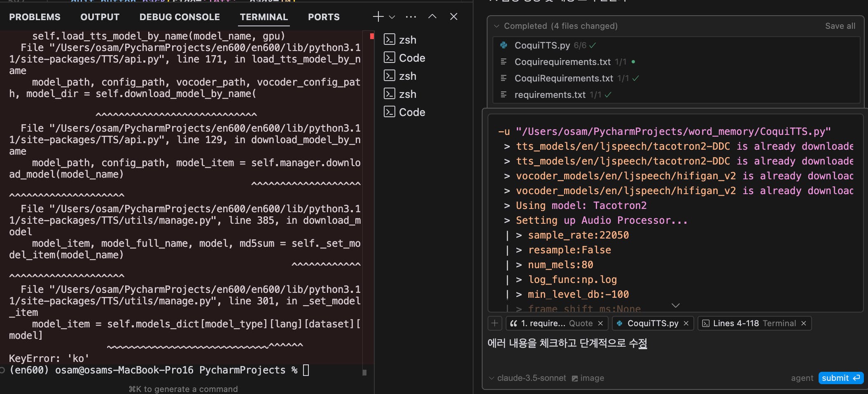Viewport: 868px width, 394px height.
Task: Select the TERMINAL tab
Action: coord(264,17)
